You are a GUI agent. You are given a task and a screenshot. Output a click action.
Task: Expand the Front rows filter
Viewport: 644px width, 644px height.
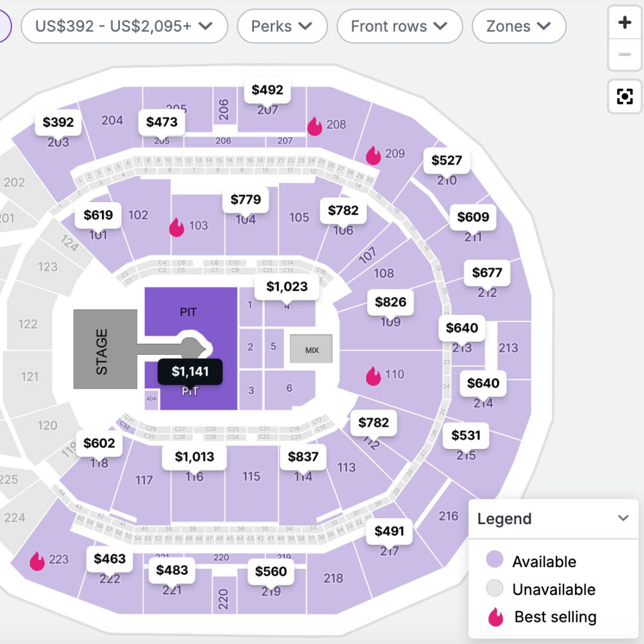[399, 26]
